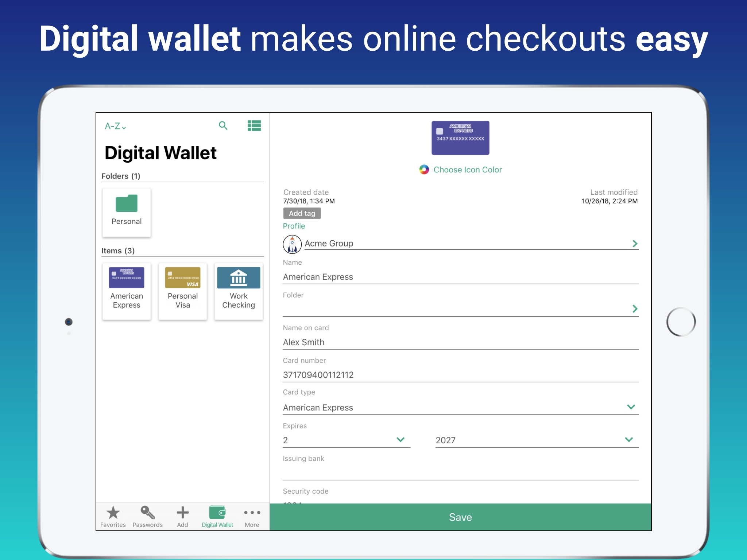This screenshot has width=747, height=560.
Task: Select the Digital Wallet tab icon
Action: (x=217, y=513)
